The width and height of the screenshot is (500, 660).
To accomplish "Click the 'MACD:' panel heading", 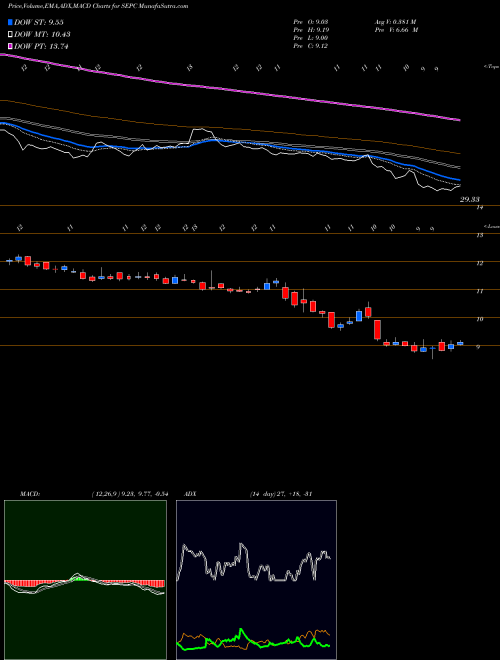I will pos(29,494).
